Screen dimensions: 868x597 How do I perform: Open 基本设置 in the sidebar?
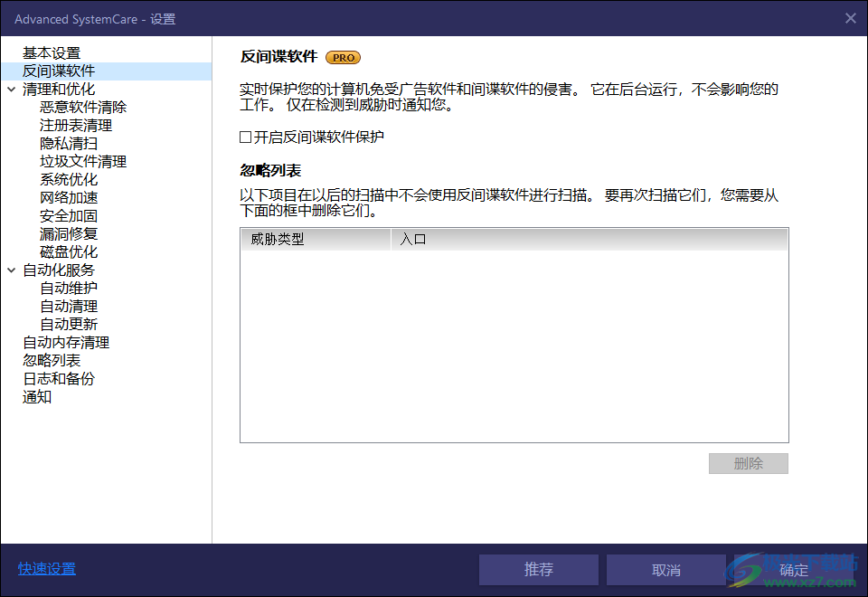(x=52, y=53)
